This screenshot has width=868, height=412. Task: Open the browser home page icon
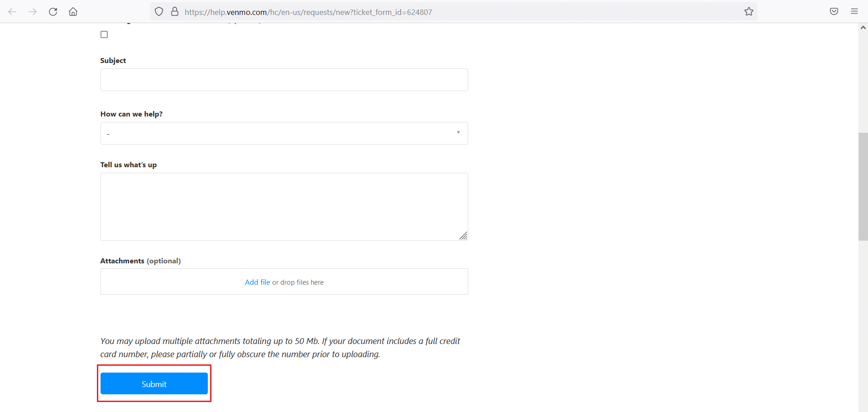click(73, 12)
